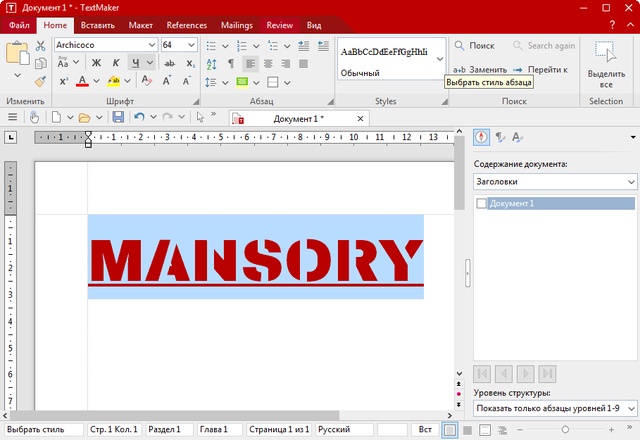Click the numbered list icon
The width and height of the screenshot is (640, 440).
pyautogui.click(x=242, y=46)
